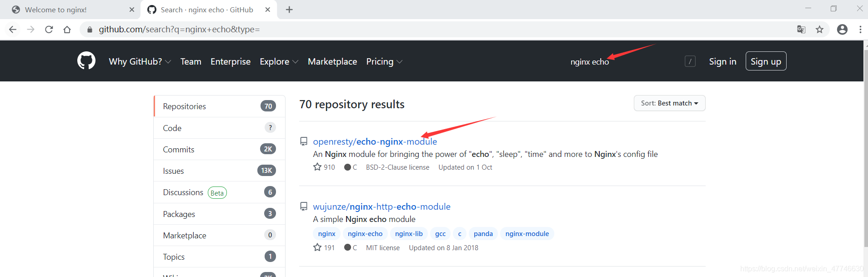
Task: Click the nginx-echo topic tag
Action: pos(365,234)
